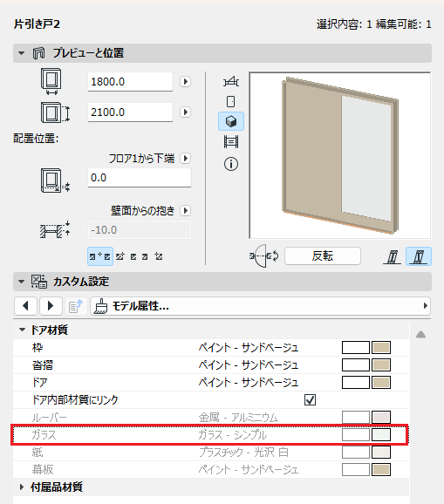
Task: Expand the 付属品材質 group
Action: coord(22,487)
